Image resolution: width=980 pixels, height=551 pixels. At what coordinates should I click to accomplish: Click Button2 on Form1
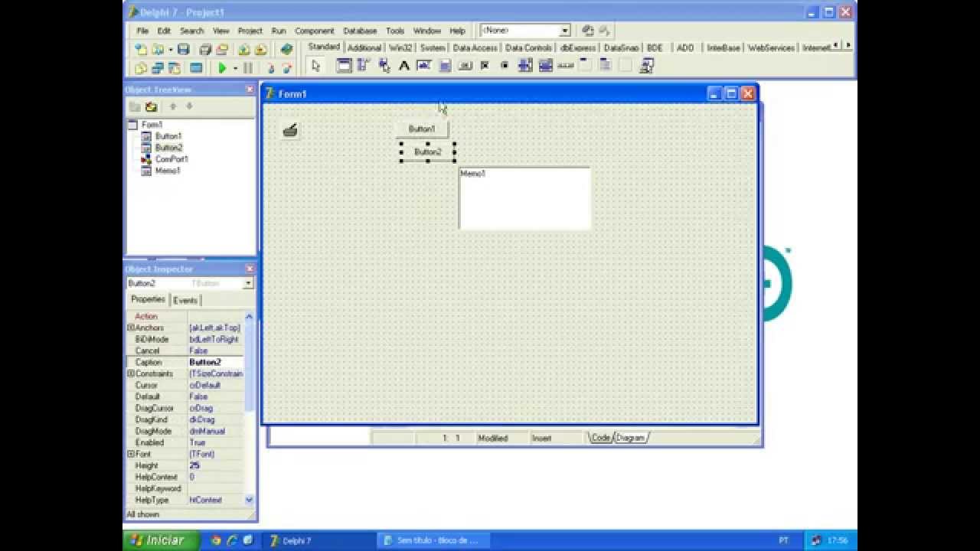(427, 152)
